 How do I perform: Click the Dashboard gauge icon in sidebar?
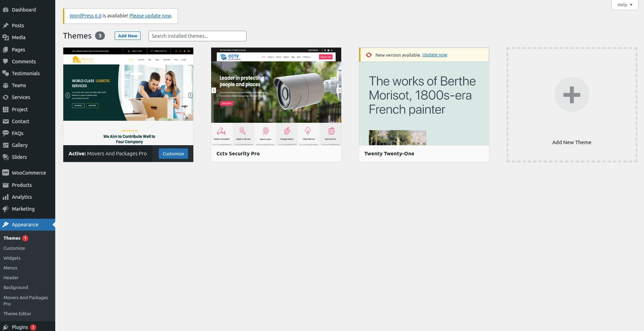click(6, 10)
